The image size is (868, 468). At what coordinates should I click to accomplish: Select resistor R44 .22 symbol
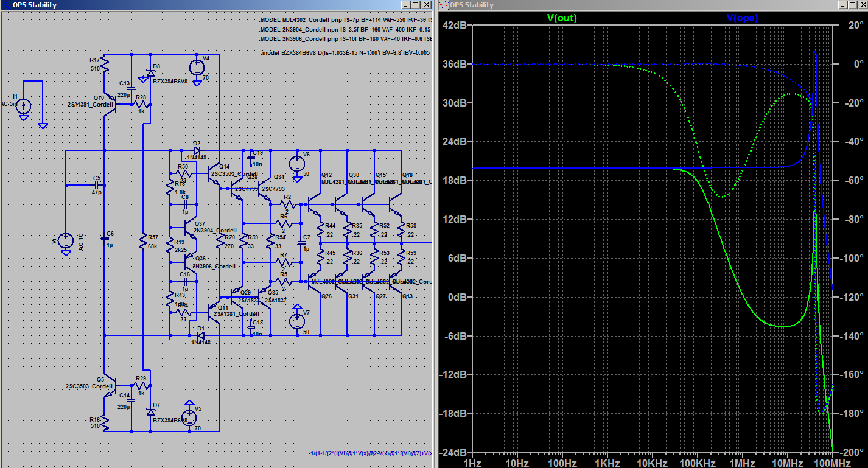coord(320,229)
